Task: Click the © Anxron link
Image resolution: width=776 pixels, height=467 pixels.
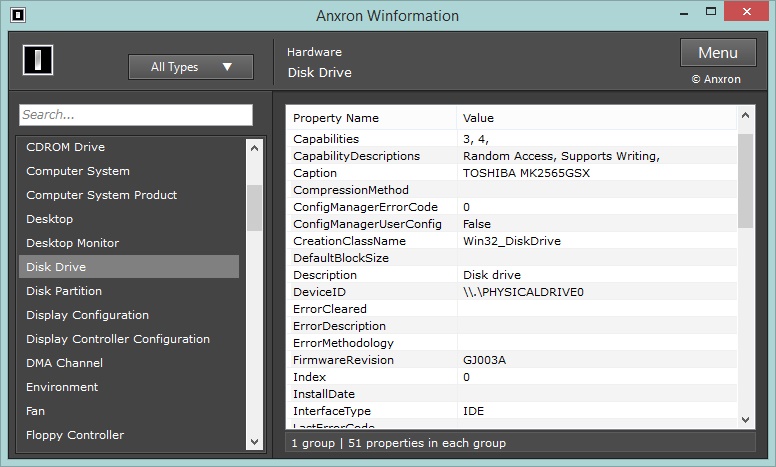Action: [x=716, y=79]
